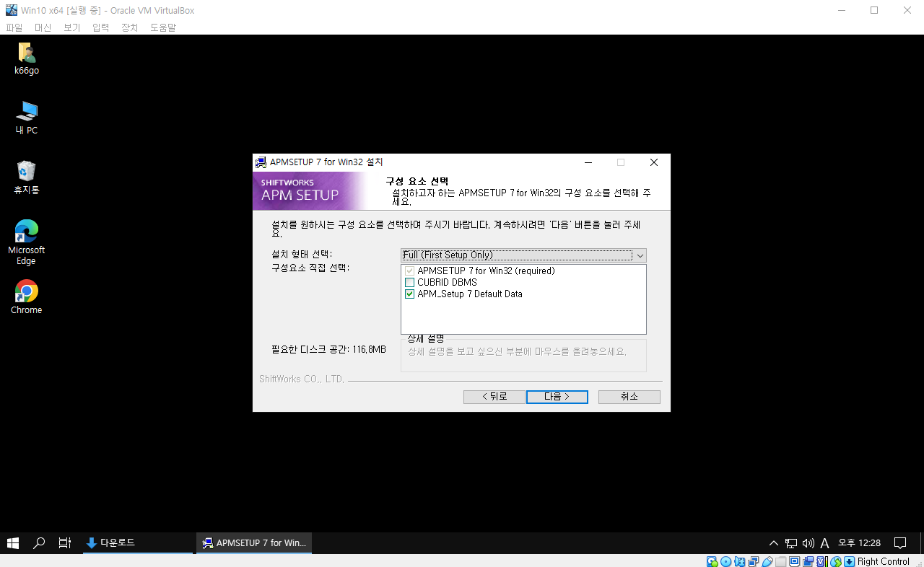Screen dimensions: 924x567
Task: Click the APMSETUP 7 for Win32 (required) checkbox
Action: [x=409, y=271]
